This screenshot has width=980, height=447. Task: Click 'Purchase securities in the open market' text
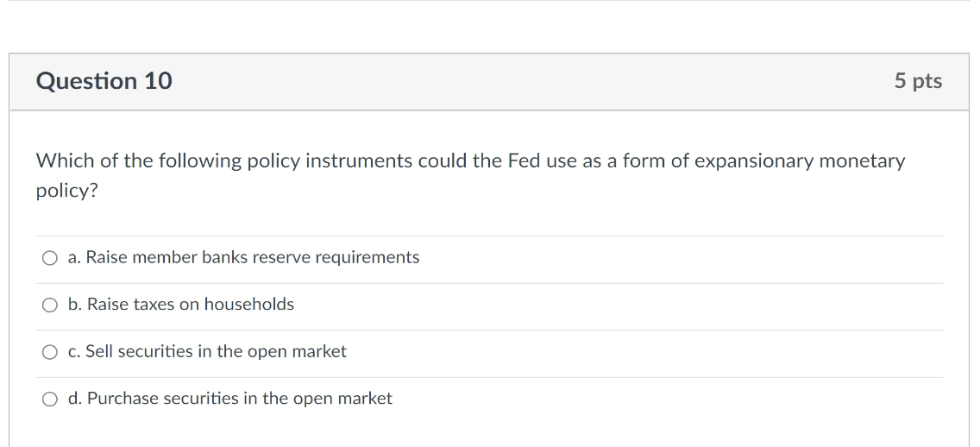pos(239,398)
